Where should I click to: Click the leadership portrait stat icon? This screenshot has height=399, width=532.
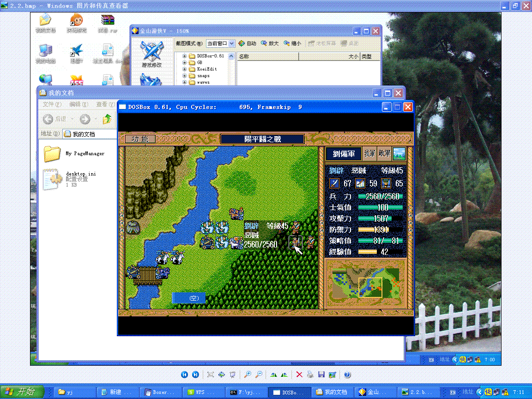tap(386, 183)
